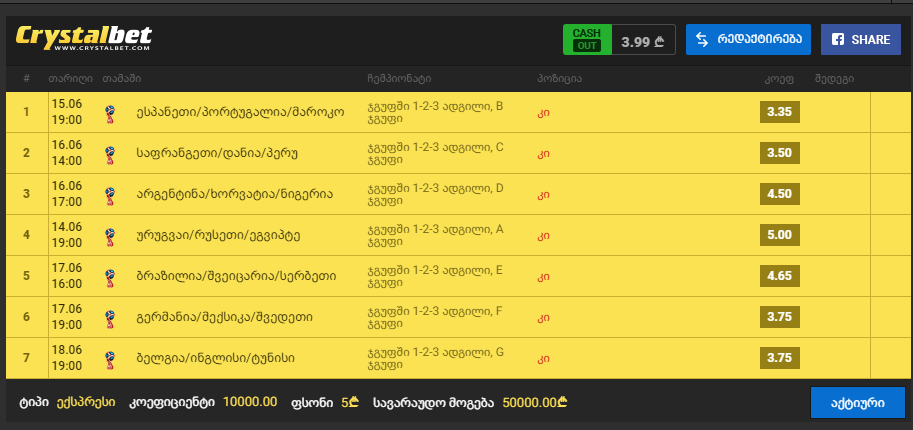Image resolution: width=913 pixels, height=430 pixels.
Task: Click the green CASH OUT button
Action: point(588,40)
